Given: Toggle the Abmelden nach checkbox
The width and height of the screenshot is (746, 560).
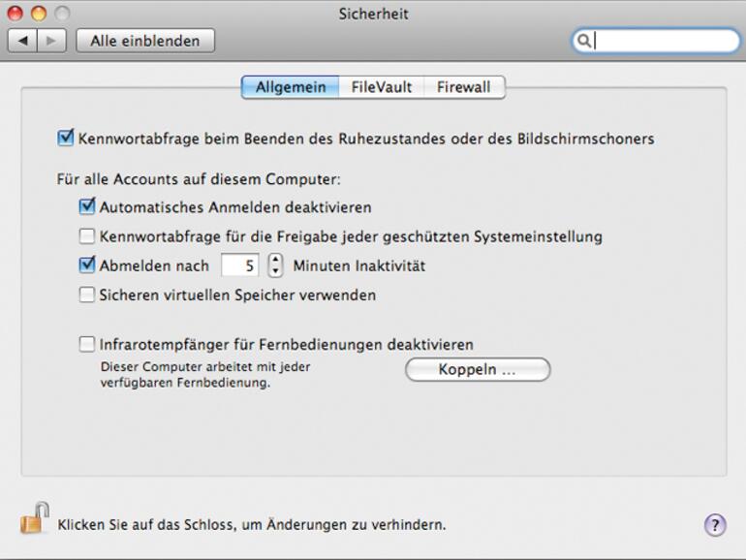Looking at the screenshot, I should (87, 264).
